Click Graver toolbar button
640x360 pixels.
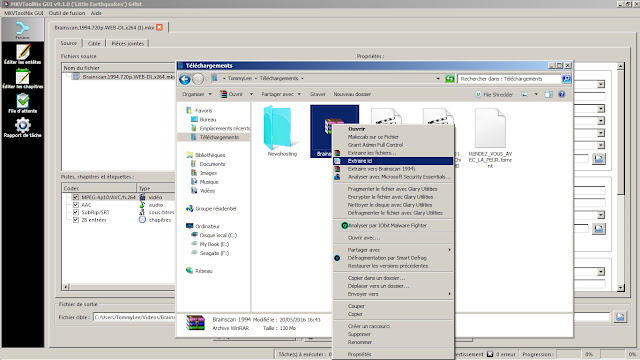click(318, 94)
